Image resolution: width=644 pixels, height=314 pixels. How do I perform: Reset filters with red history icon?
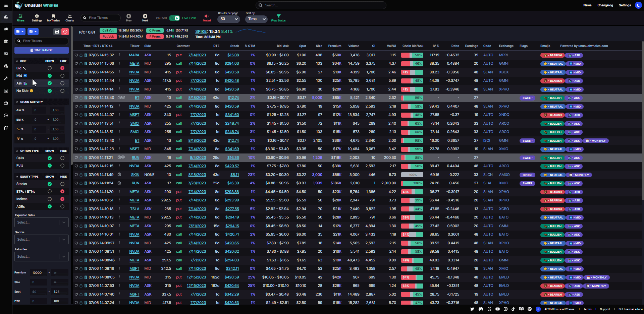[65, 32]
